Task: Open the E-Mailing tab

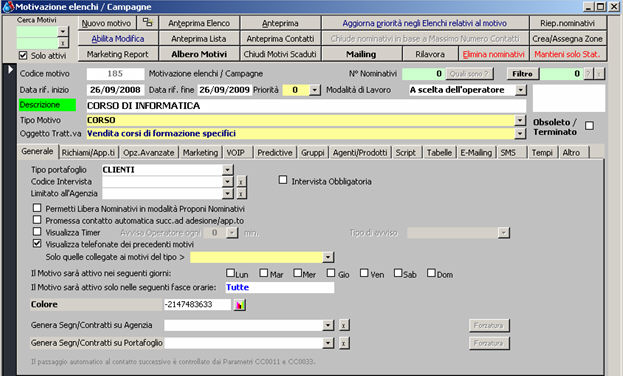Action: click(x=476, y=153)
